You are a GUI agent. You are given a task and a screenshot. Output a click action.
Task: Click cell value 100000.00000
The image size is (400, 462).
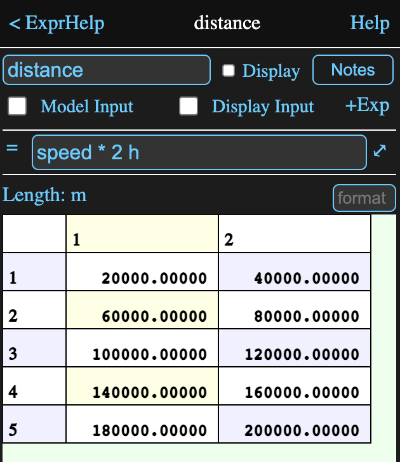pyautogui.click(x=142, y=348)
